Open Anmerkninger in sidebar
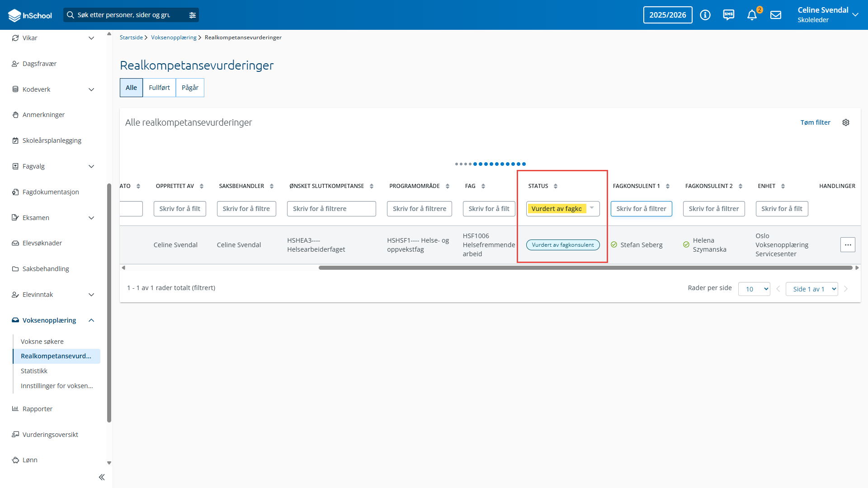Image resolution: width=868 pixels, height=488 pixels. [43, 115]
